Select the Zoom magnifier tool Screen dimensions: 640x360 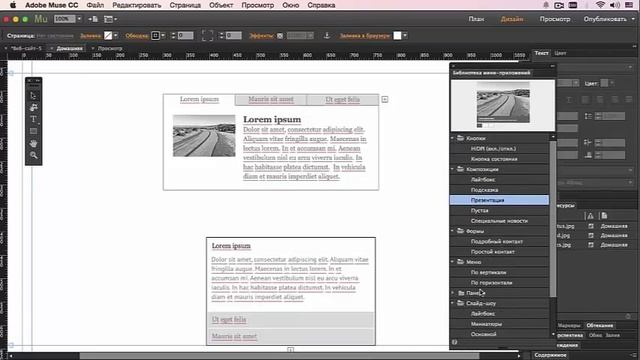click(33, 156)
